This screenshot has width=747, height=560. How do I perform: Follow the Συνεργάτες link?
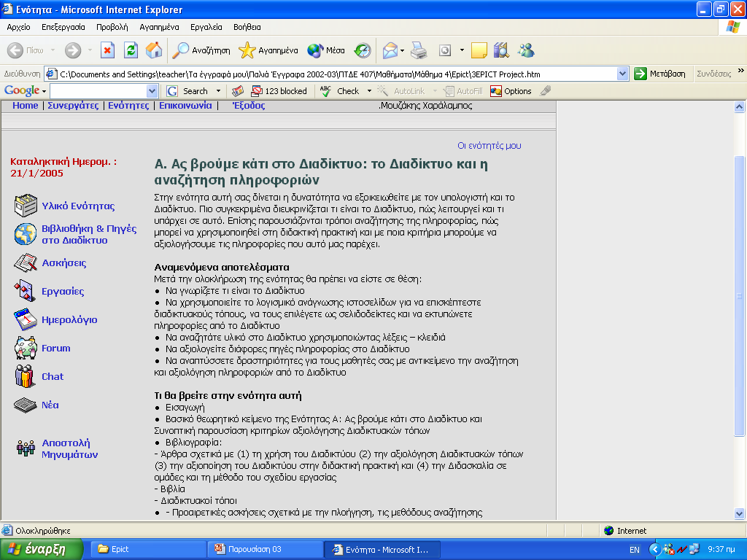click(73, 105)
